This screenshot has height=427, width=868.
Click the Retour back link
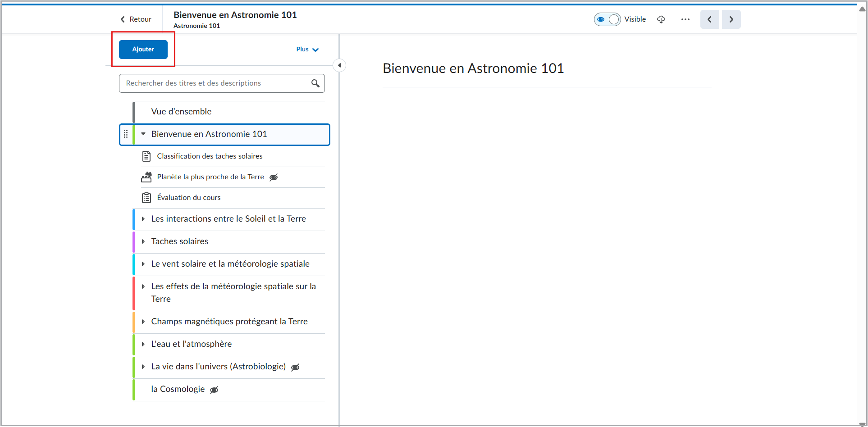[136, 19]
